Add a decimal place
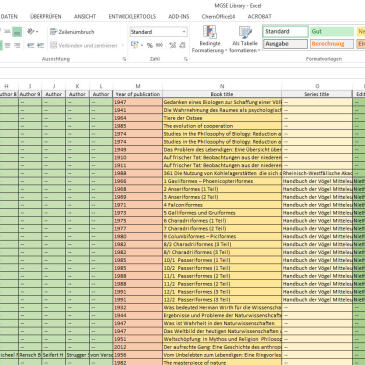 [172, 45]
